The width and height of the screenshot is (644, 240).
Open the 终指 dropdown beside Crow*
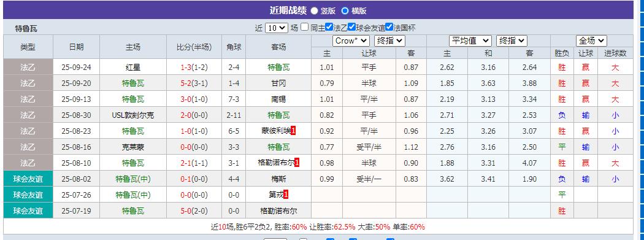pos(389,41)
